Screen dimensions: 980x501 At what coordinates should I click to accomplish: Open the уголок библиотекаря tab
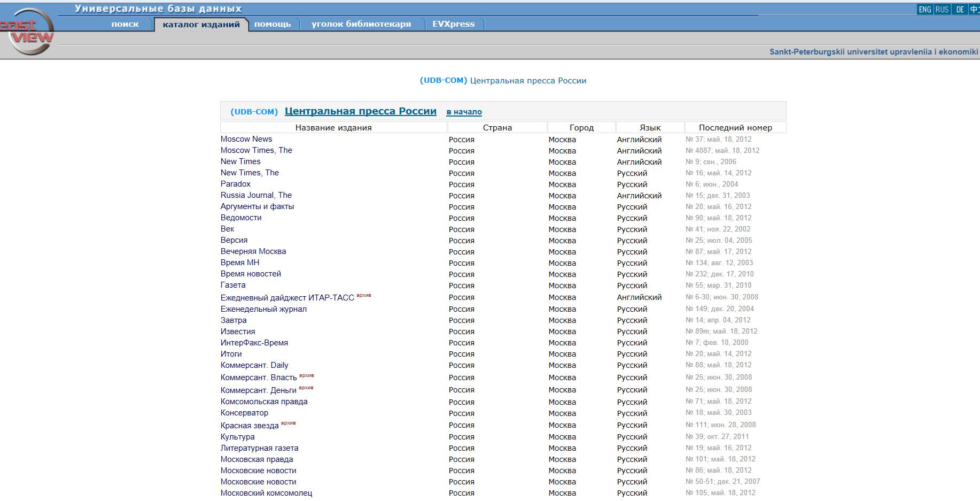pyautogui.click(x=361, y=24)
